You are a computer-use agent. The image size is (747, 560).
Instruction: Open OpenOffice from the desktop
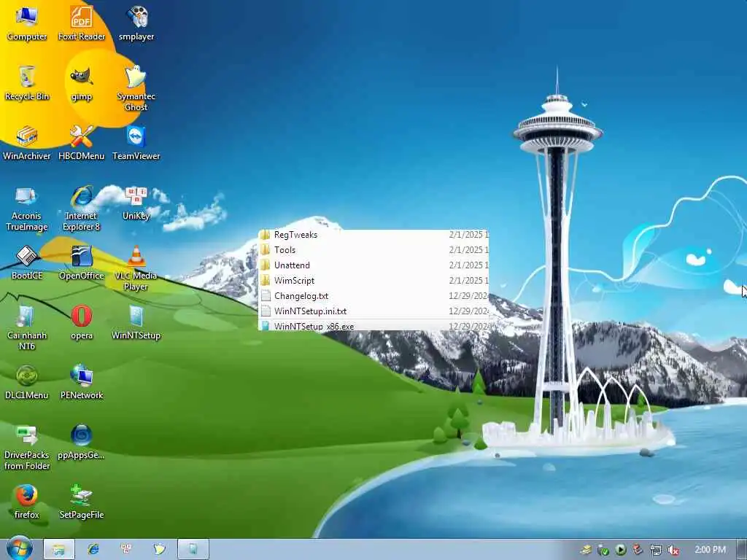tap(82, 262)
